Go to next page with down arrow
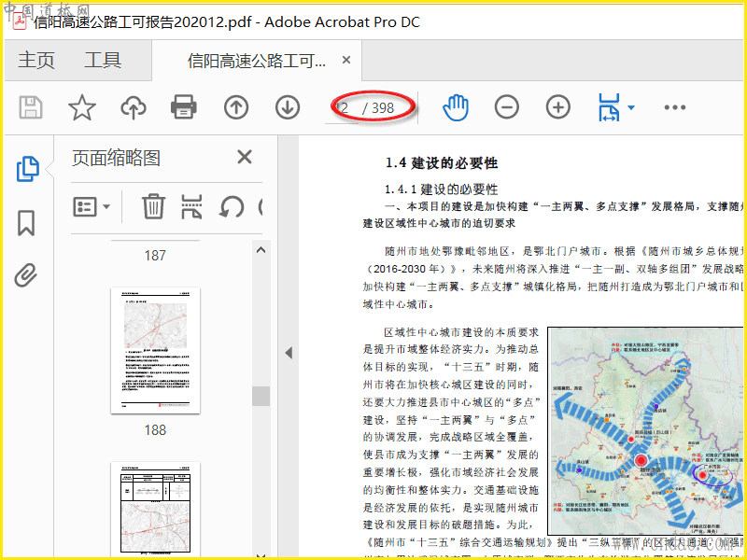The height and width of the screenshot is (560, 747). click(288, 107)
